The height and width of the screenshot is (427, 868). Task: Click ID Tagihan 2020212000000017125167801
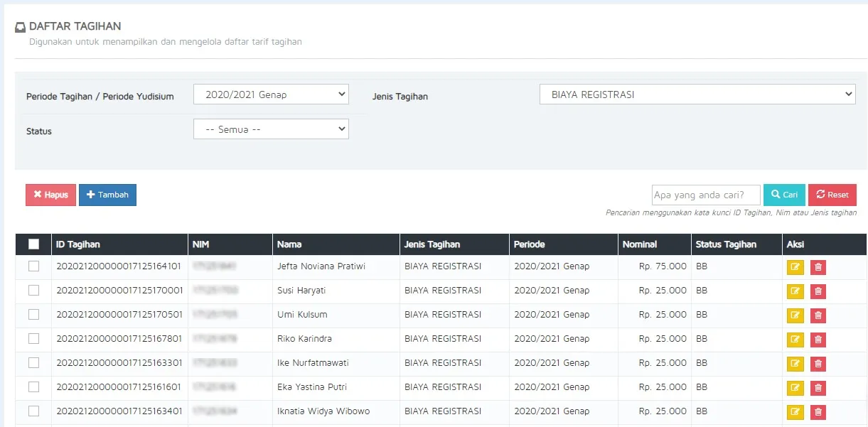click(x=119, y=339)
